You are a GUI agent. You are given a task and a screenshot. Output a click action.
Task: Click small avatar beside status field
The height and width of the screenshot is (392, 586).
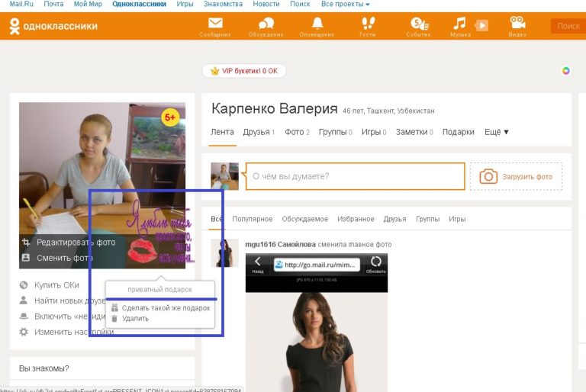pyautogui.click(x=224, y=176)
